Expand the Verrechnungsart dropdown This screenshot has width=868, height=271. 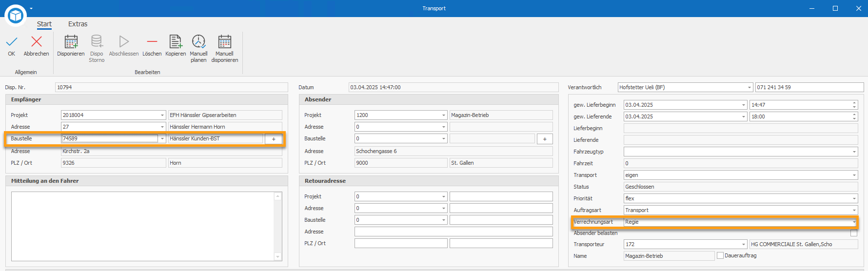coord(854,222)
